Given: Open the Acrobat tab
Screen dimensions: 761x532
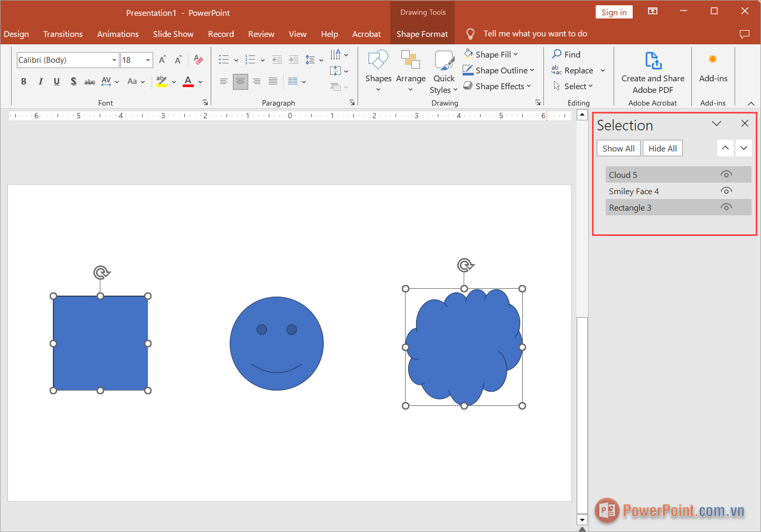Looking at the screenshot, I should click(367, 34).
